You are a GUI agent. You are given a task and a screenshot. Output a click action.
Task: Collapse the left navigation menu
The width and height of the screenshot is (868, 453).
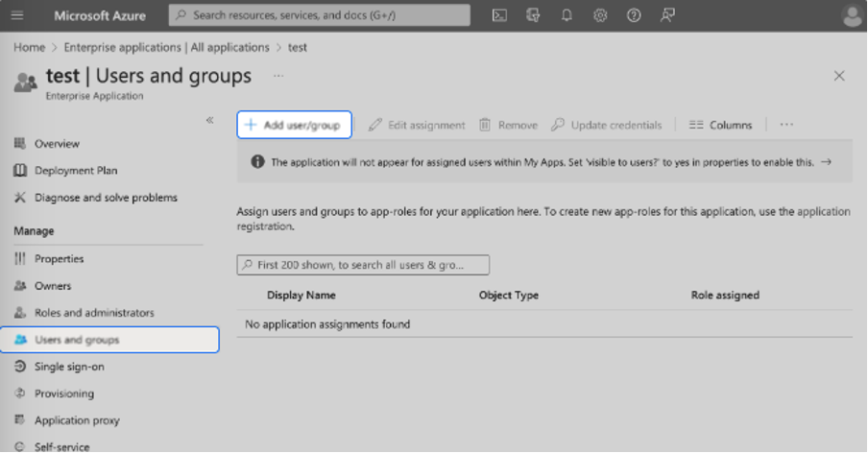[210, 120]
